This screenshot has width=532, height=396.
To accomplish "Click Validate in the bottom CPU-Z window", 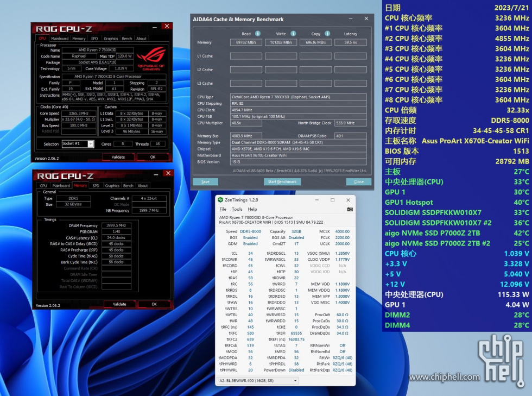I will [x=119, y=304].
